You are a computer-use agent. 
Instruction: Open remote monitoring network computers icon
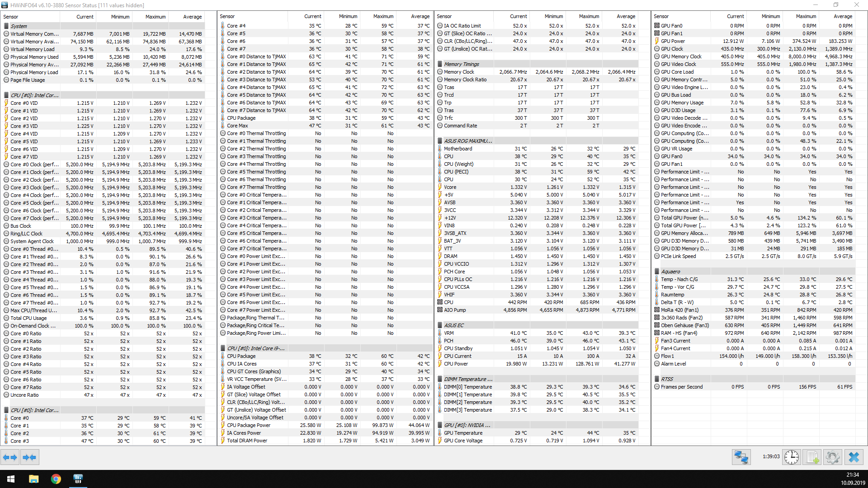point(741,457)
